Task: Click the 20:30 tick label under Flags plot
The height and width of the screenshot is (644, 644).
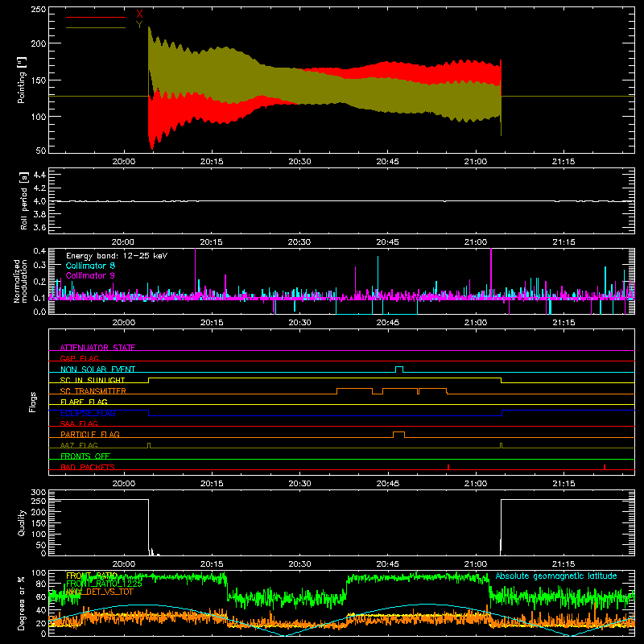Action: click(x=299, y=484)
